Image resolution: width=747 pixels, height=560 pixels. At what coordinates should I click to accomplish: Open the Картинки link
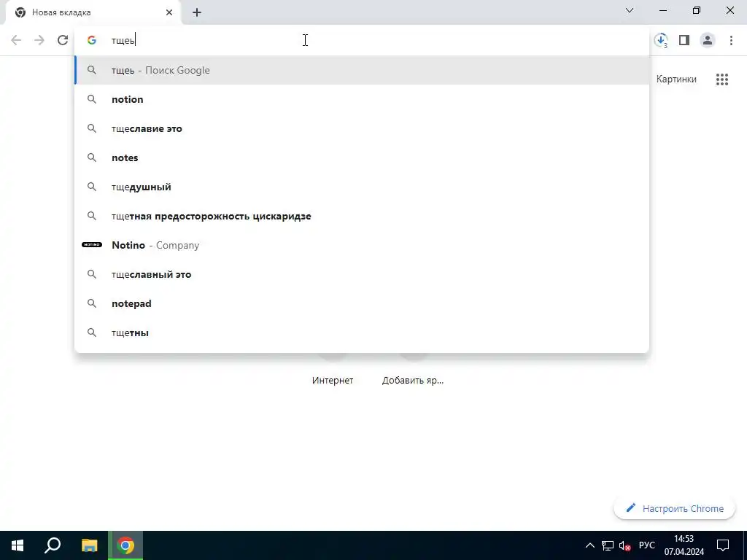click(x=676, y=79)
